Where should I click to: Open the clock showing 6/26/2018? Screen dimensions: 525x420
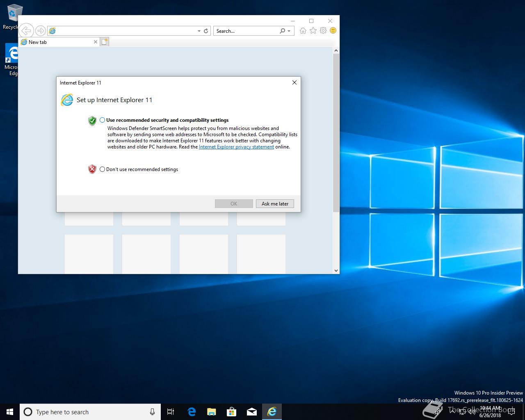coord(490,412)
